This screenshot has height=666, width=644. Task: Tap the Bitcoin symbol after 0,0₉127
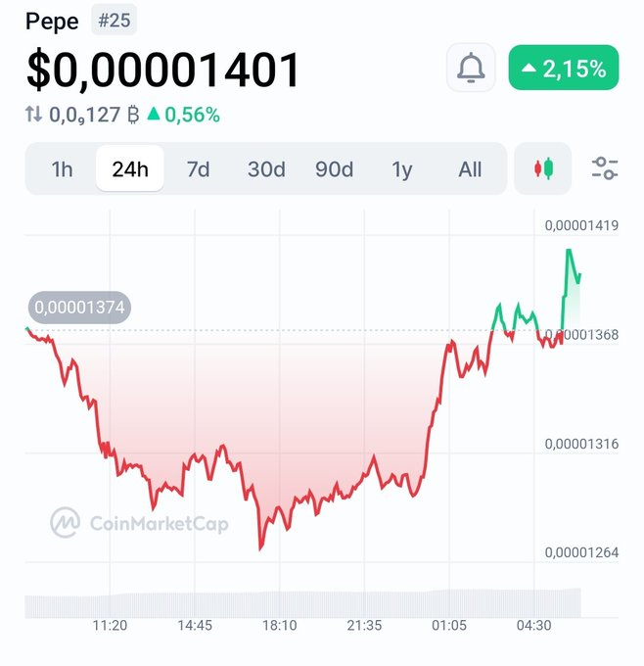(x=133, y=115)
